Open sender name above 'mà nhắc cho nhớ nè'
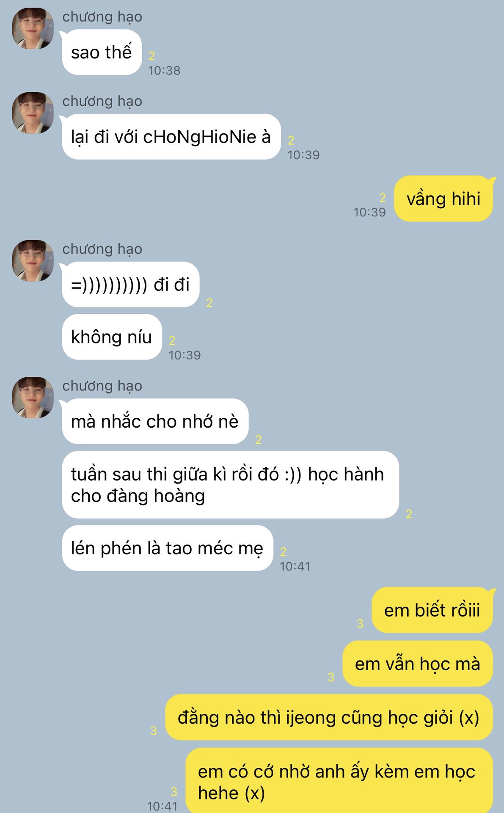 coord(102,386)
